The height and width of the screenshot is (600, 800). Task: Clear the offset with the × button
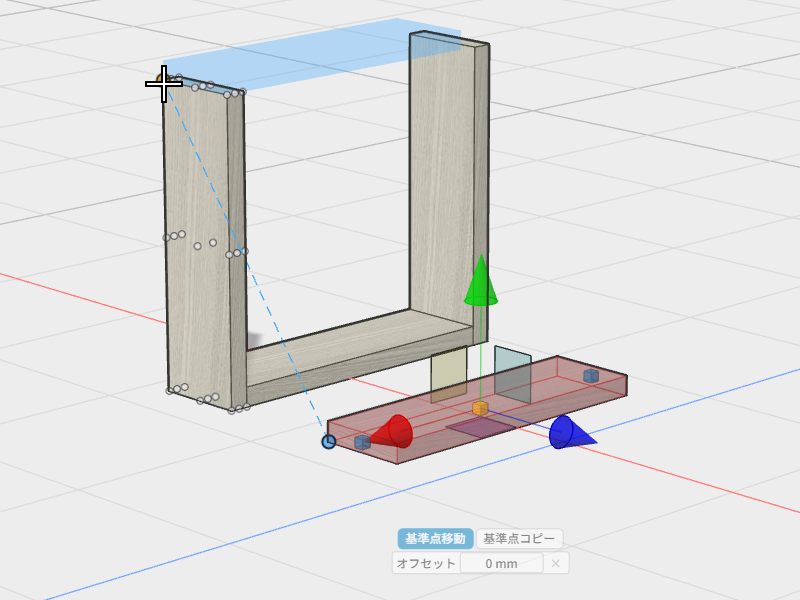[x=556, y=563]
